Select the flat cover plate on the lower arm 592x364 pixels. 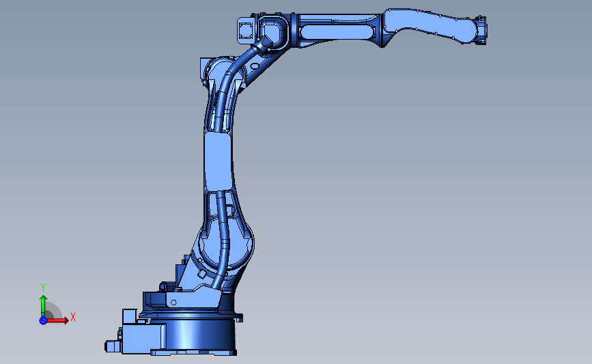pos(218,161)
